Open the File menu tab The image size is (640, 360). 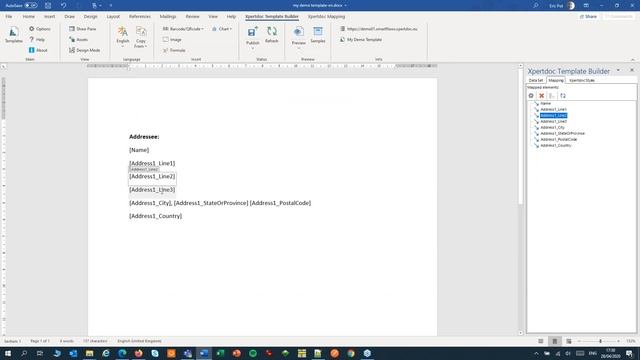click(9, 17)
